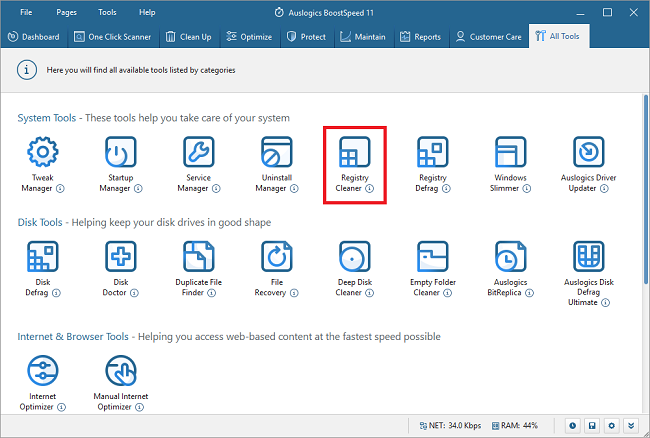The height and width of the screenshot is (438, 650).
Task: Open the Help menu
Action: tap(147, 12)
